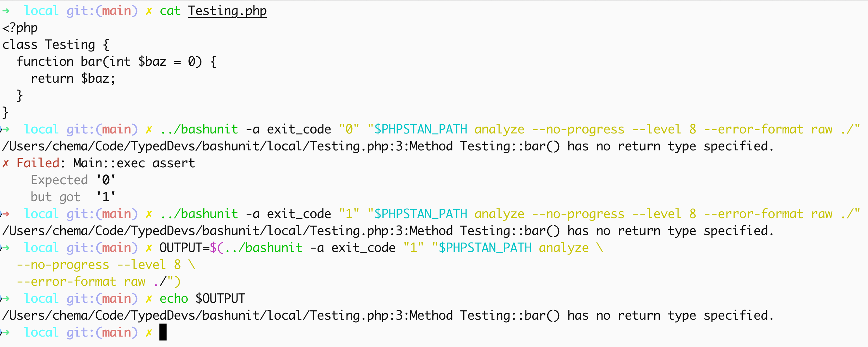Viewport: 868px width, 347px height.
Task: Click the green arrow on the OUTPUT= line
Action: point(6,248)
